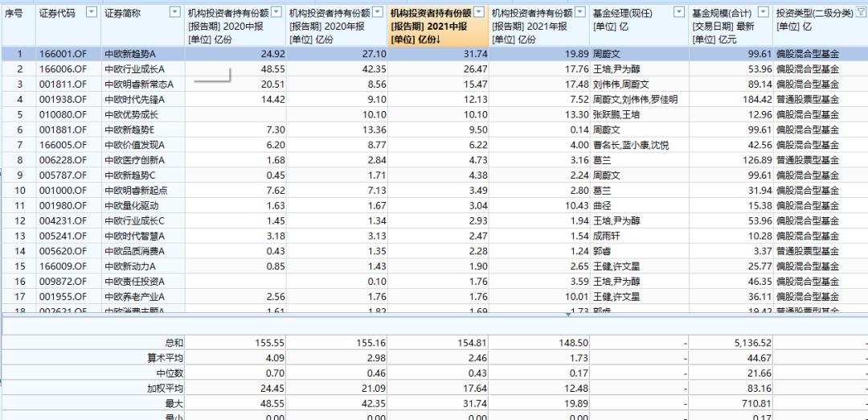Viewport: 868px width, 420px height.
Task: Open the 基金规模(合计) column filter dropdown
Action: pyautogui.click(x=764, y=12)
